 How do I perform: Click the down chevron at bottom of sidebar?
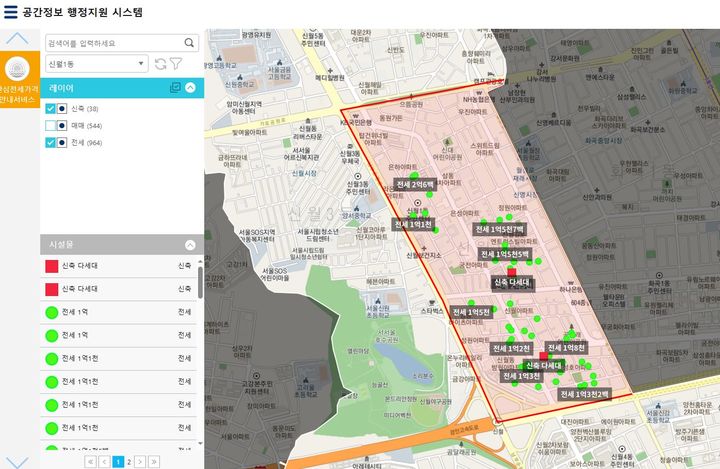[18, 461]
